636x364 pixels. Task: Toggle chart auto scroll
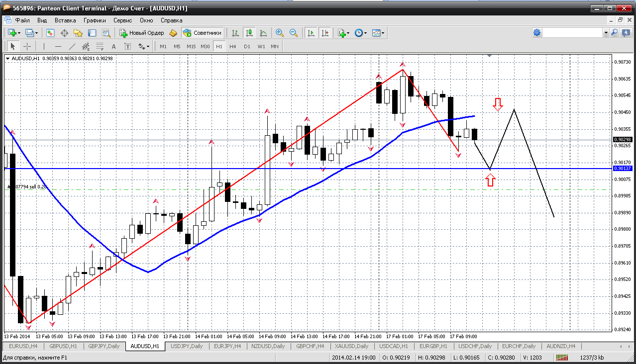(311, 33)
